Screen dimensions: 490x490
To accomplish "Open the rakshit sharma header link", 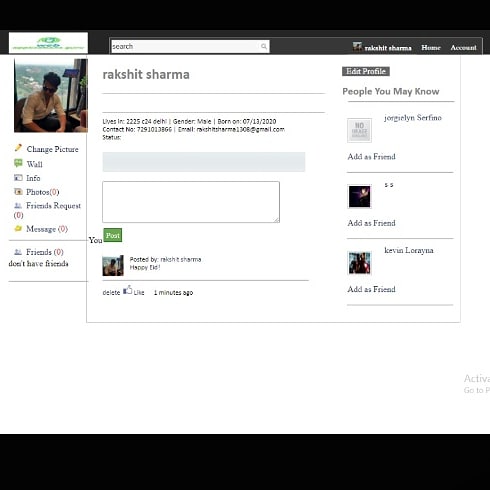I will tap(388, 48).
